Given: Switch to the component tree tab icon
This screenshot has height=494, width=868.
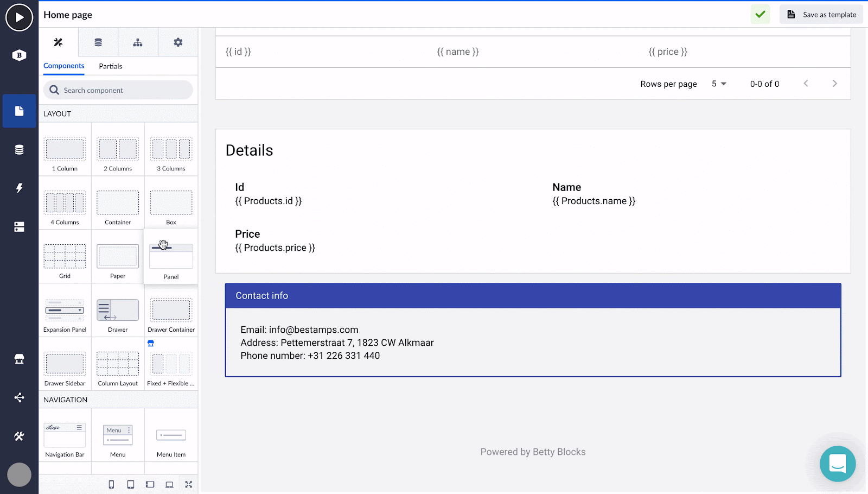Looking at the screenshot, I should click(138, 42).
